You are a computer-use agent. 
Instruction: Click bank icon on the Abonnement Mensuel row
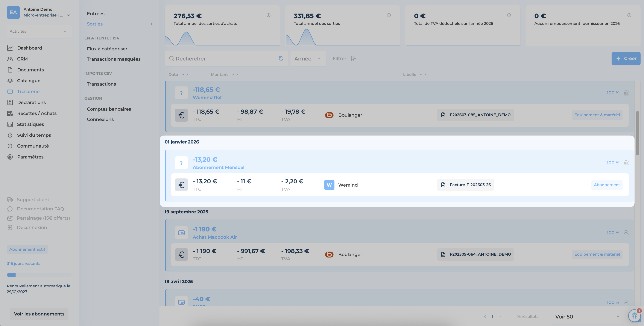coord(626,163)
